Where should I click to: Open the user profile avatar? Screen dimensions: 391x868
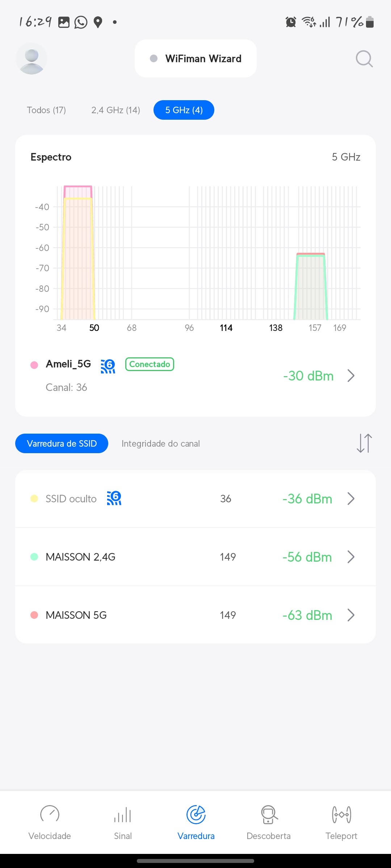tap(31, 59)
